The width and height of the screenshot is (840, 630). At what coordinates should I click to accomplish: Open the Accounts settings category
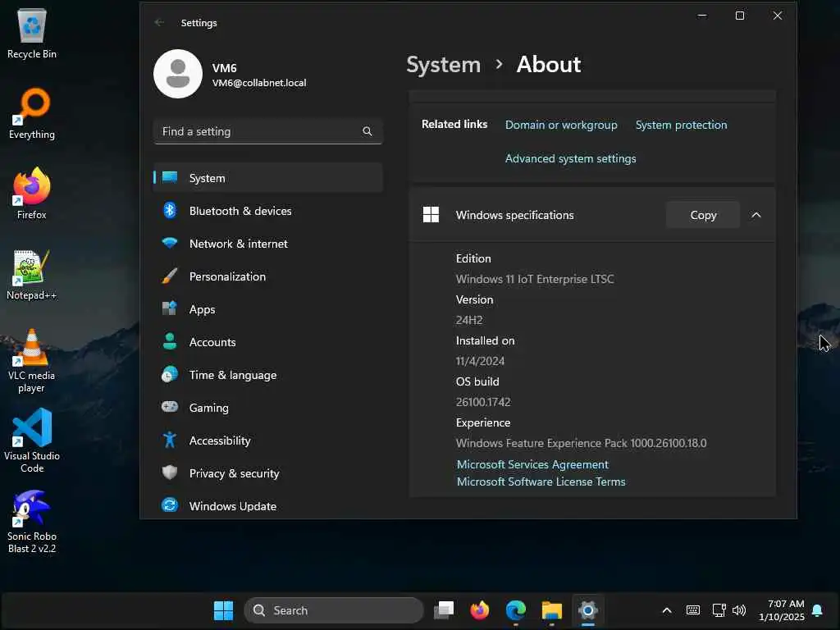pyautogui.click(x=268, y=342)
